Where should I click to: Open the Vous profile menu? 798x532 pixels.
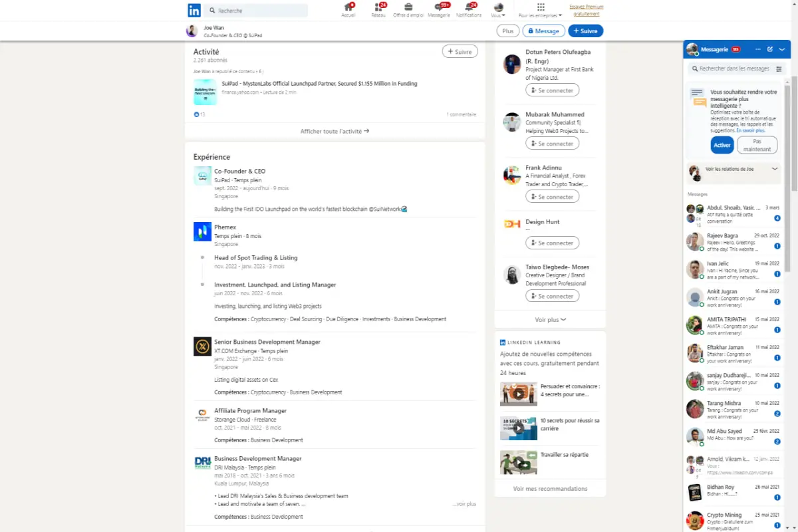tap(498, 10)
